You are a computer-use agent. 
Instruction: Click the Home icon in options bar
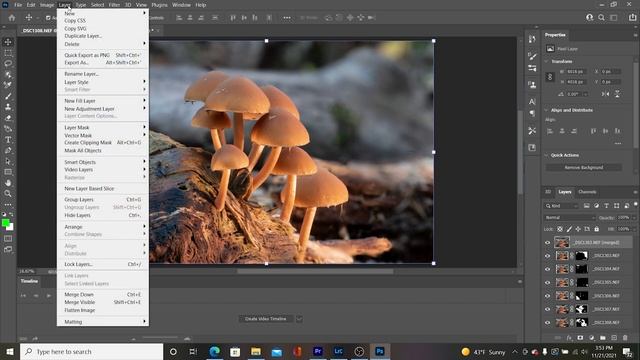click(x=12, y=18)
